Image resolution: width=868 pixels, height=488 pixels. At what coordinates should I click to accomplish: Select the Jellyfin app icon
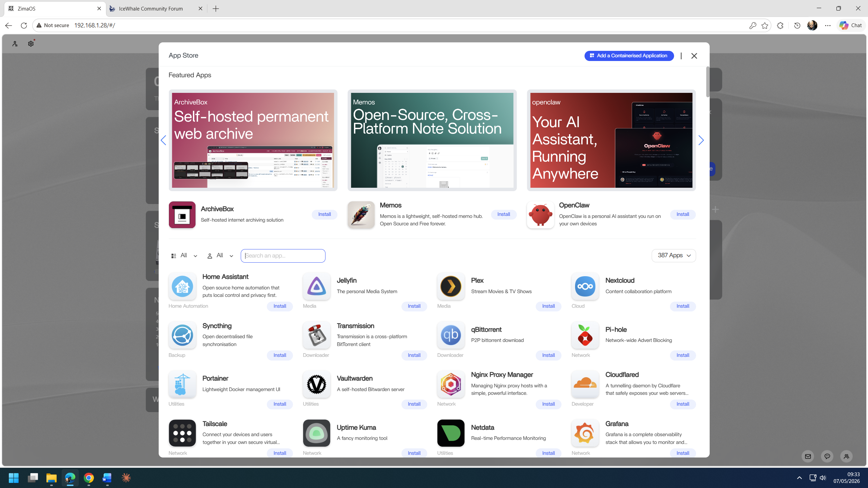(316, 286)
